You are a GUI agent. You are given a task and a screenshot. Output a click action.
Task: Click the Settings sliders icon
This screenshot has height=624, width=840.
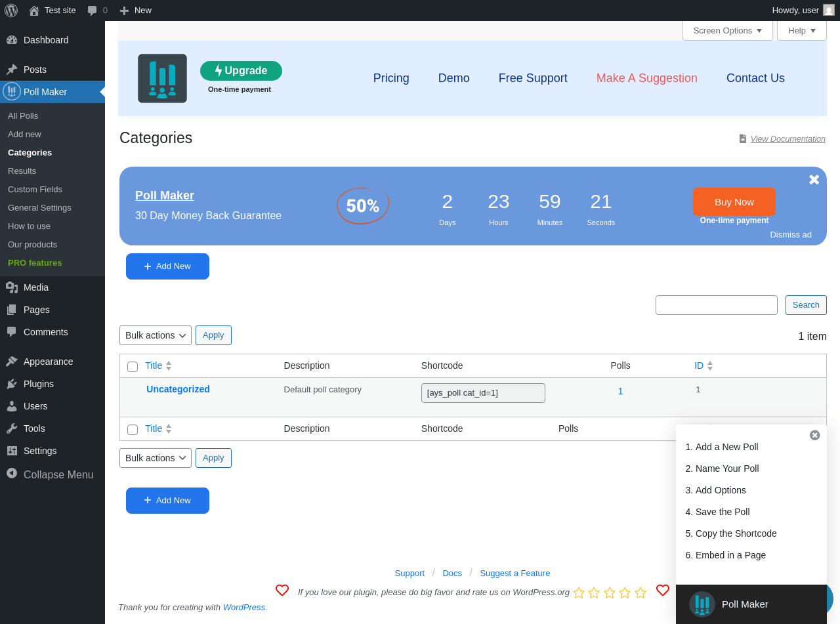coord(12,451)
